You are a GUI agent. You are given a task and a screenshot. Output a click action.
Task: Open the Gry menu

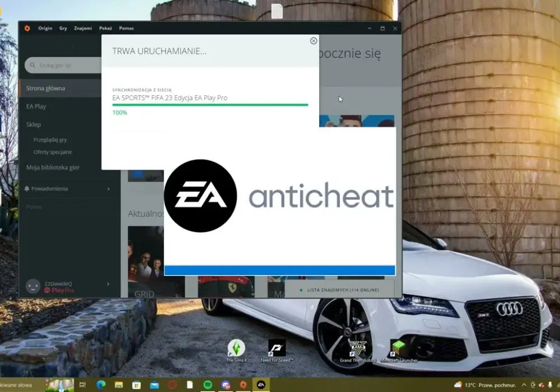pyautogui.click(x=63, y=28)
